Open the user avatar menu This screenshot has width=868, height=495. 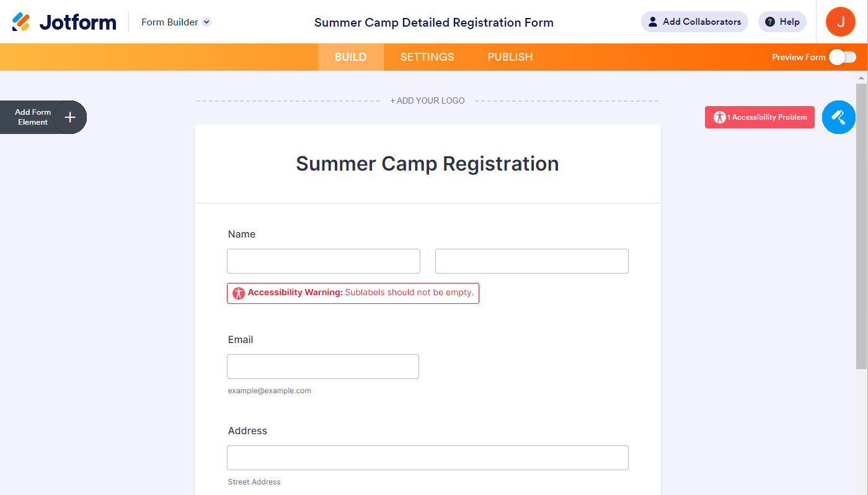(x=840, y=22)
